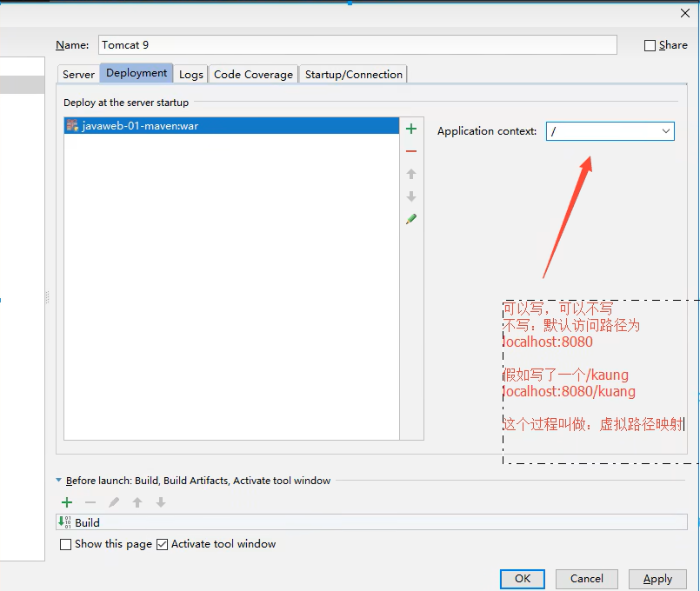Focus the Name field containing Tomcat 9

pos(357,45)
